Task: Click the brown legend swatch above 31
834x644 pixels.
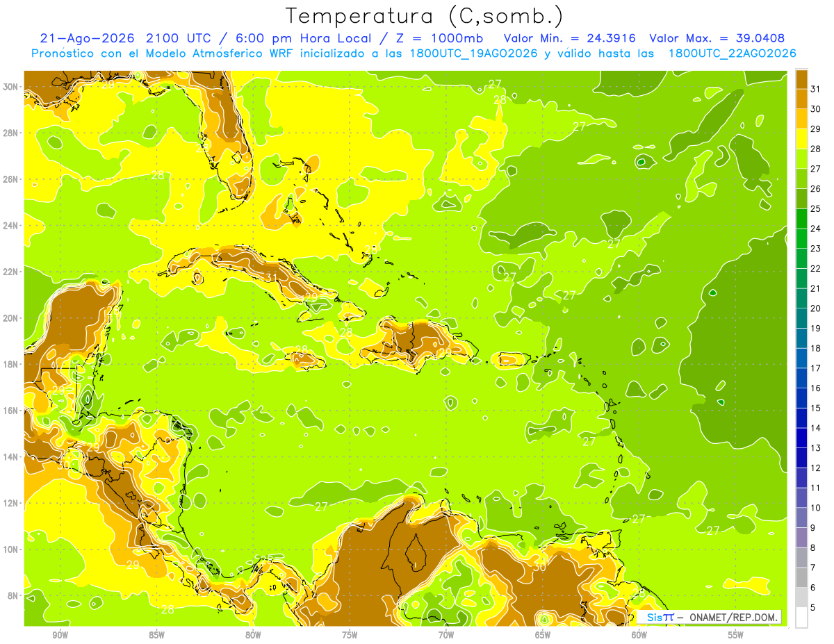Action: tap(801, 81)
